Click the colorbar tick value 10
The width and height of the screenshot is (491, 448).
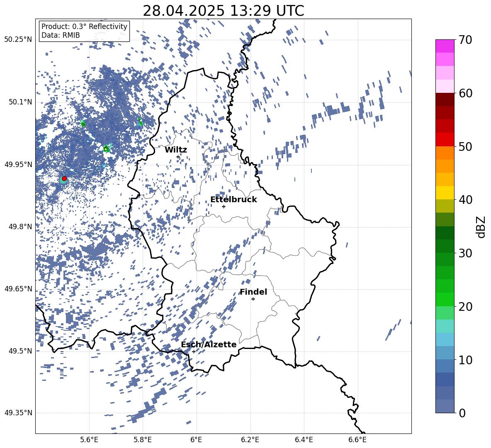pos(465,360)
